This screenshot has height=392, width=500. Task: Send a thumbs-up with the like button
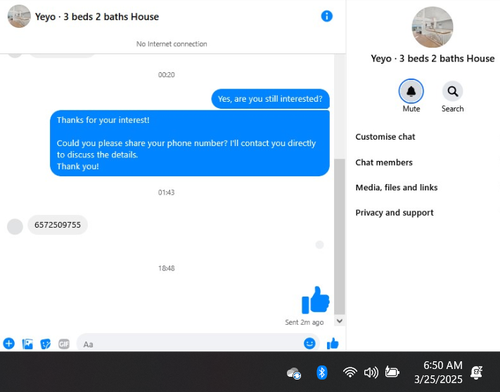[333, 343]
